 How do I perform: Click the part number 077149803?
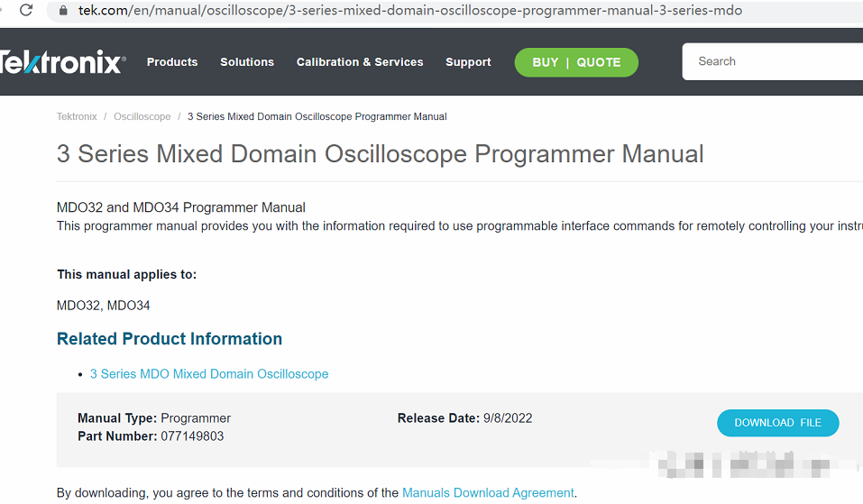coord(192,436)
